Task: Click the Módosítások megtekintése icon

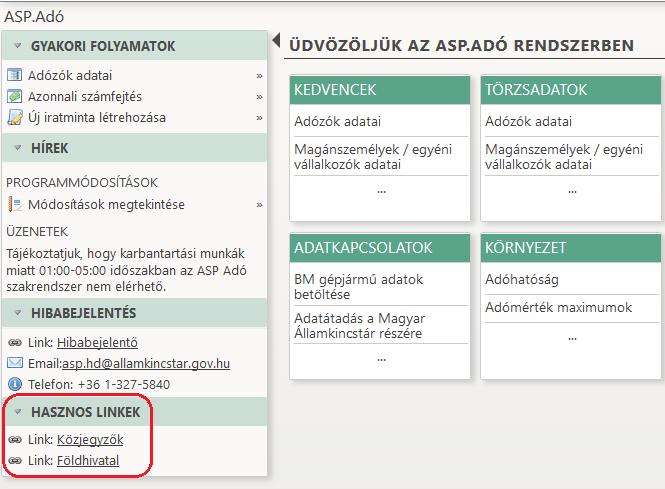Action: (15, 204)
